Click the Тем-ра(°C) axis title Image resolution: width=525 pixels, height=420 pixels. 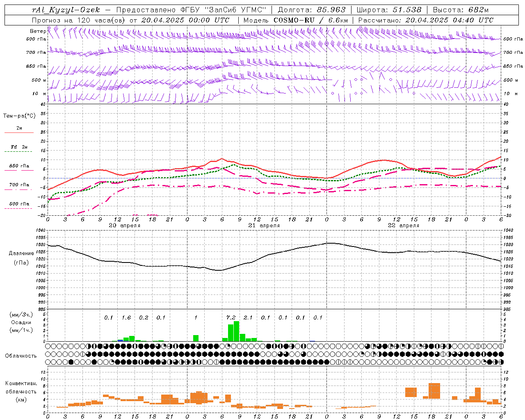click(x=19, y=116)
